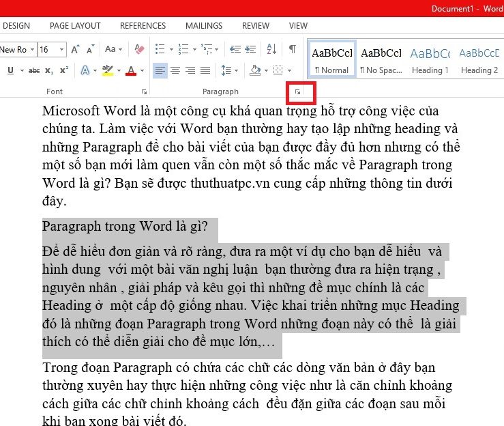Expand the Text Effects dropdown arrow
Image resolution: width=504 pixels, height=426 pixels.
pos(95,70)
